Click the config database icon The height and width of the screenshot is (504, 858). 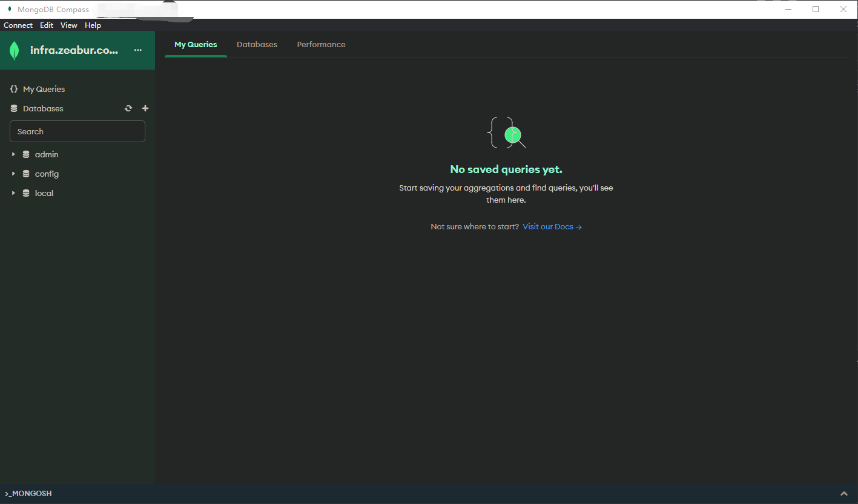26,174
